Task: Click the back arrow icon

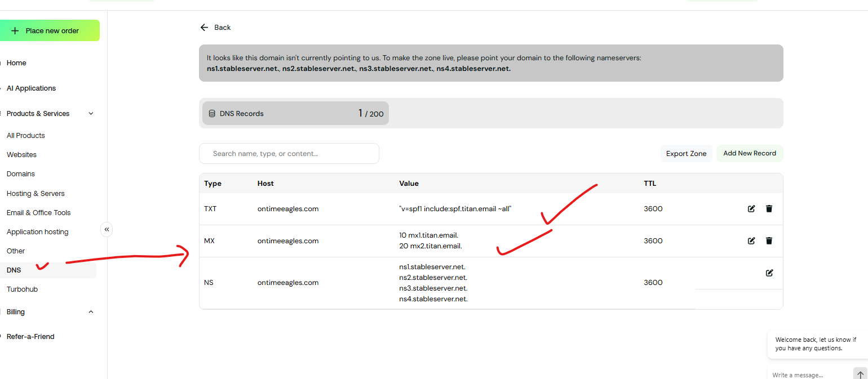Action: tap(204, 28)
